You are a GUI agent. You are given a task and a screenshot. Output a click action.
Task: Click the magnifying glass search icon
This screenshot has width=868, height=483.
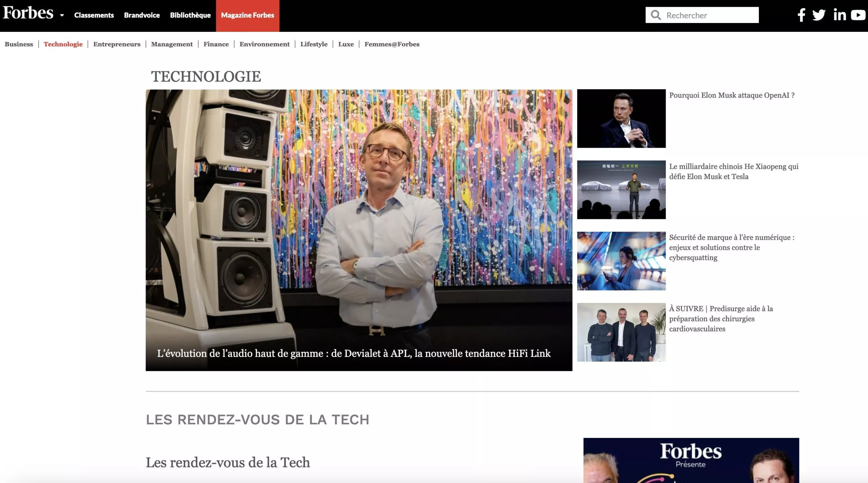click(x=656, y=15)
